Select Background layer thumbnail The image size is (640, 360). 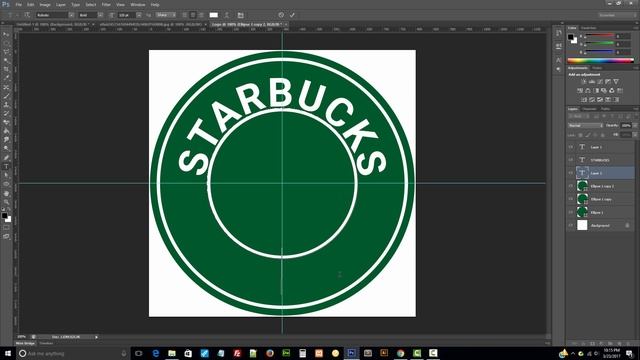582,225
